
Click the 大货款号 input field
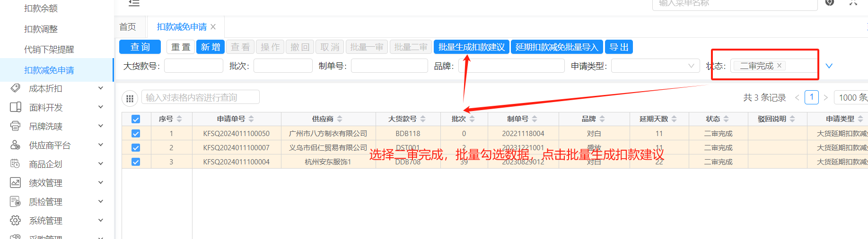pyautogui.click(x=193, y=66)
